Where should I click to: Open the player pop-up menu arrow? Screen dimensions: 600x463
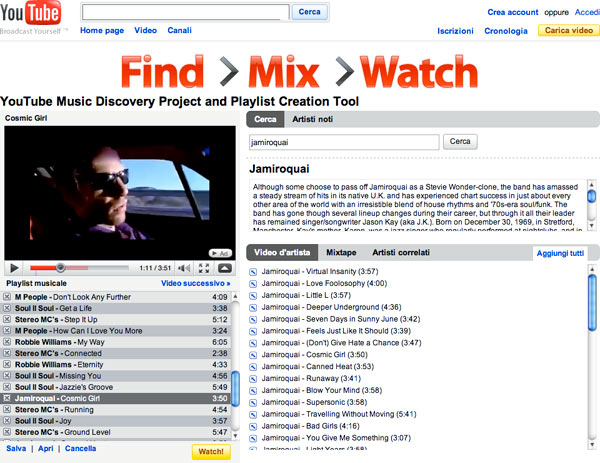click(x=225, y=268)
